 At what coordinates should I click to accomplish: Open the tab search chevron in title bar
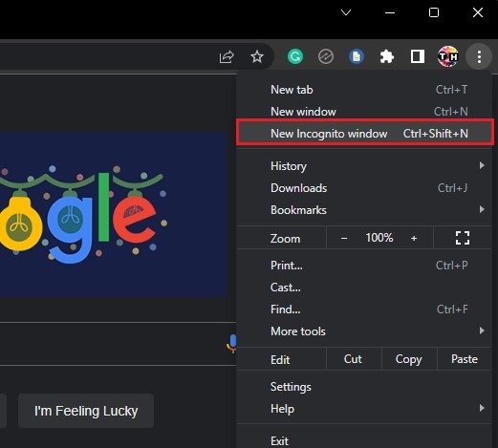click(x=346, y=12)
